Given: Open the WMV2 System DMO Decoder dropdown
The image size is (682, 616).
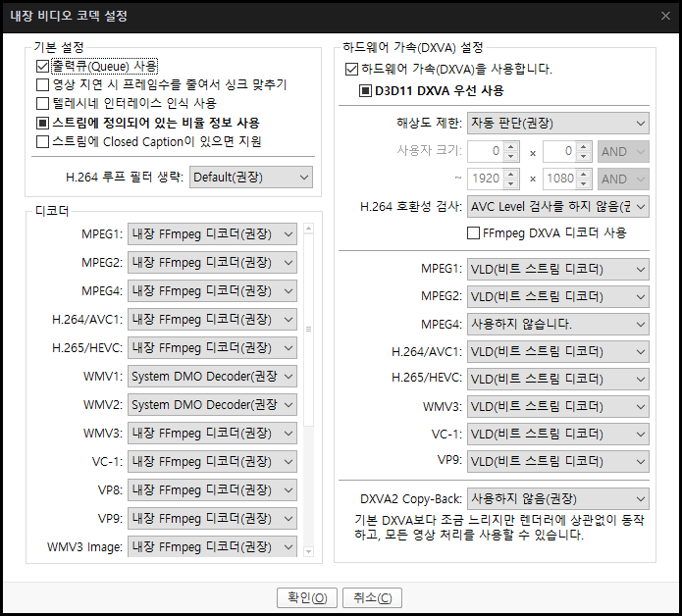Looking at the screenshot, I should (212, 405).
